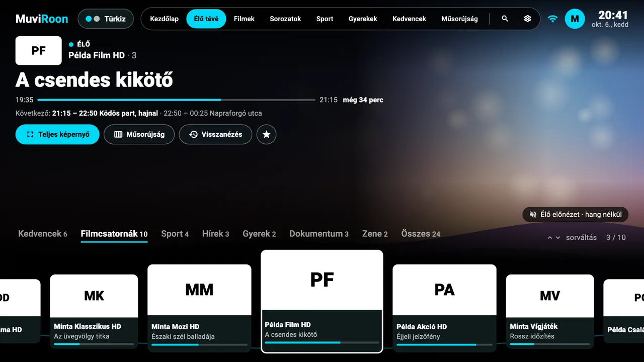Toggle the Élő előnézet hang nélkül mute pill
The width and height of the screenshot is (644, 362).
pyautogui.click(x=576, y=215)
